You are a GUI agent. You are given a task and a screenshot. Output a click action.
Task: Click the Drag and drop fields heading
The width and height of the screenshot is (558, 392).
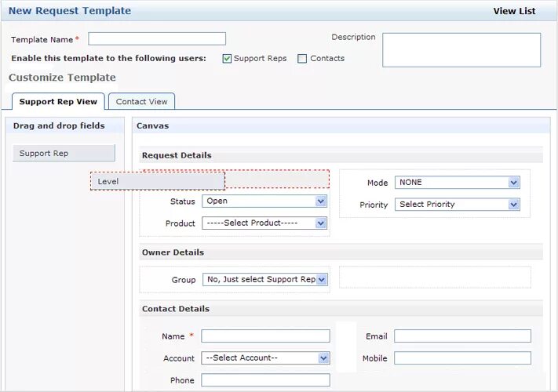pos(59,125)
